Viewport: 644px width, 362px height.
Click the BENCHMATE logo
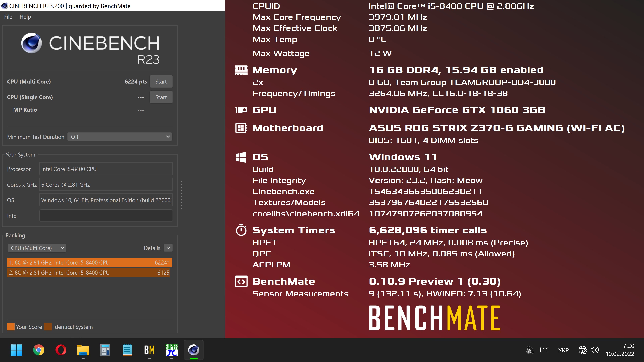435,318
